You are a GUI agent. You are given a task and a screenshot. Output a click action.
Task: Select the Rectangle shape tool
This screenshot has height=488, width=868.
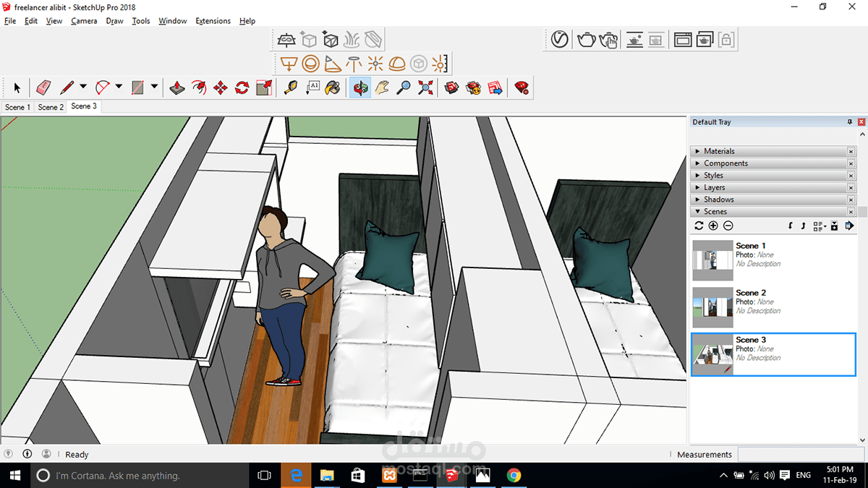point(138,87)
